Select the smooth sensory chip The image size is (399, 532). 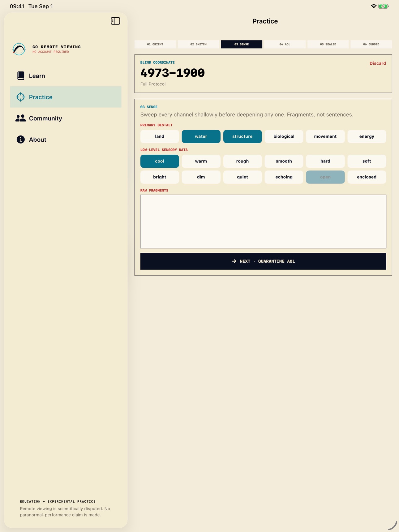click(x=284, y=161)
